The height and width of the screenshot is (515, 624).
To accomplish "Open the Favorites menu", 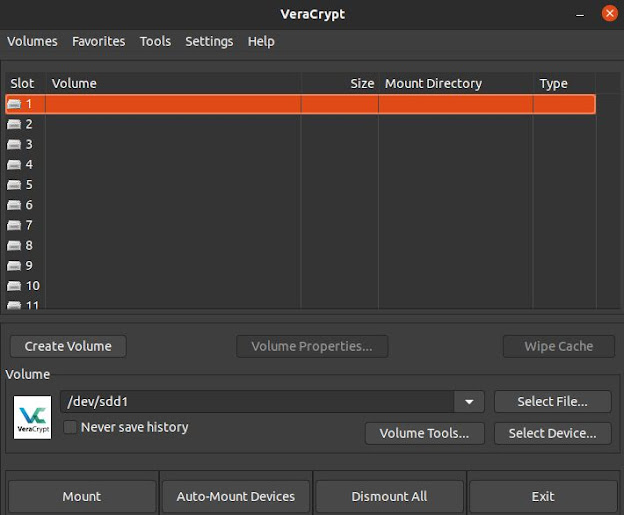I will (x=99, y=41).
